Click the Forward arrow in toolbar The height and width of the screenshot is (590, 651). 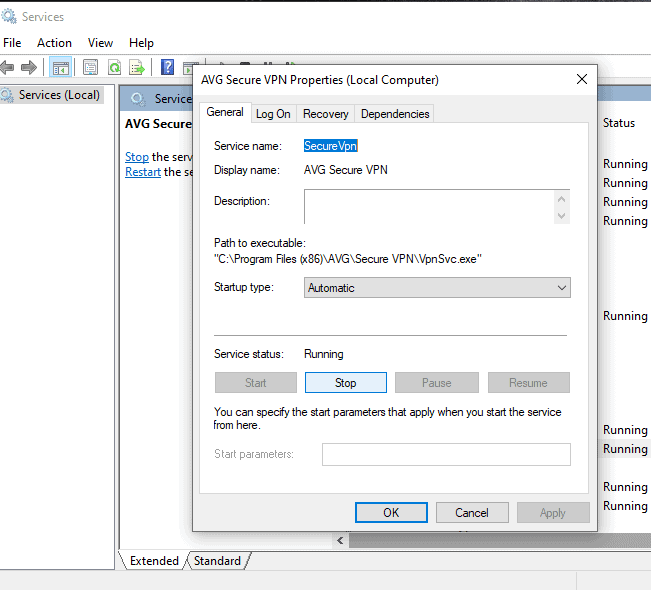pyautogui.click(x=29, y=68)
